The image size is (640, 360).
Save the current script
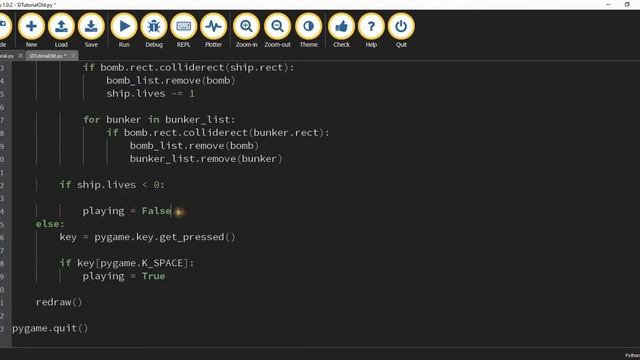click(x=91, y=30)
